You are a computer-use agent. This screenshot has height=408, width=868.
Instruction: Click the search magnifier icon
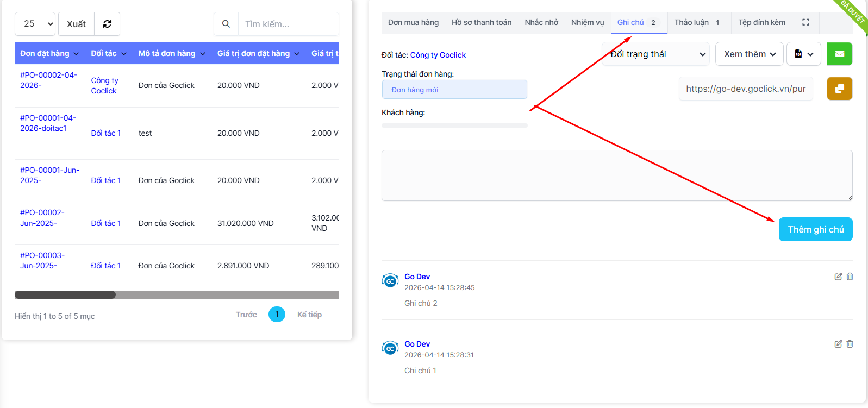(x=226, y=24)
